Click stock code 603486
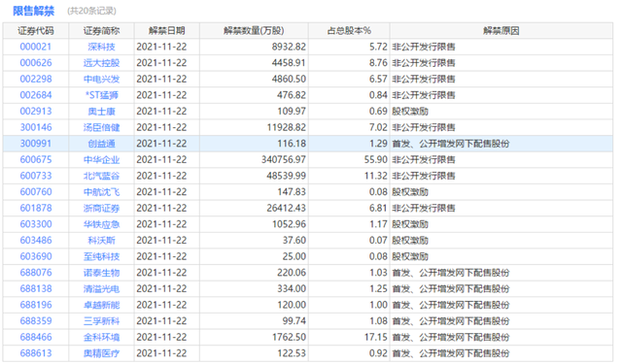622x364 pixels. tap(36, 241)
